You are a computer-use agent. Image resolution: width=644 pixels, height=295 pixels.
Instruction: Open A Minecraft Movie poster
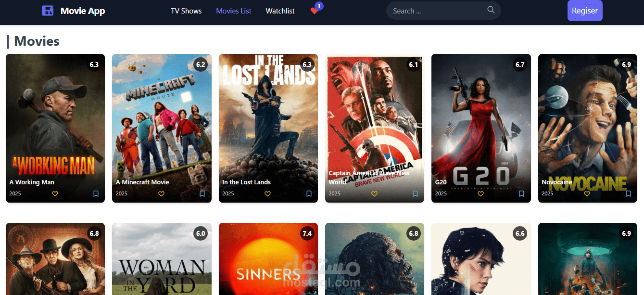[162, 128]
